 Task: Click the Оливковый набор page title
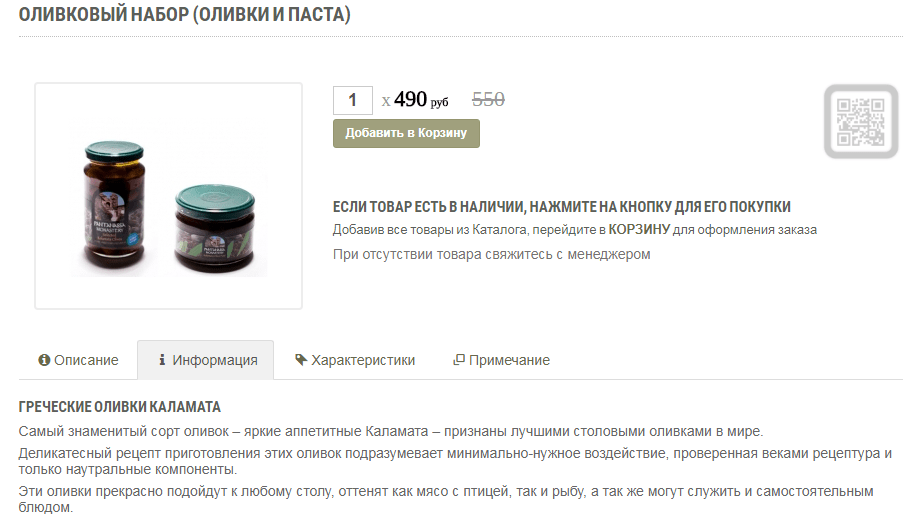[x=184, y=14]
